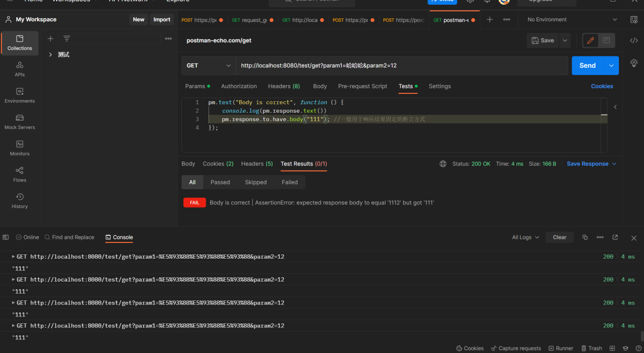This screenshot has height=353, width=644.
Task: Open the blue Cookies link below Send
Action: 602,87
